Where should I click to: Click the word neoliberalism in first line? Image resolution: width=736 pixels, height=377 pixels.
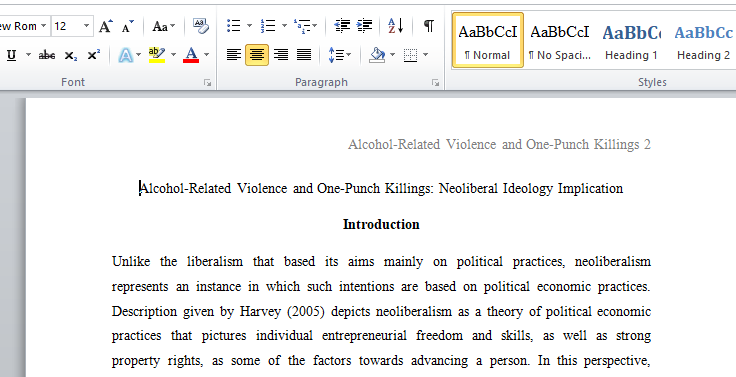(613, 262)
